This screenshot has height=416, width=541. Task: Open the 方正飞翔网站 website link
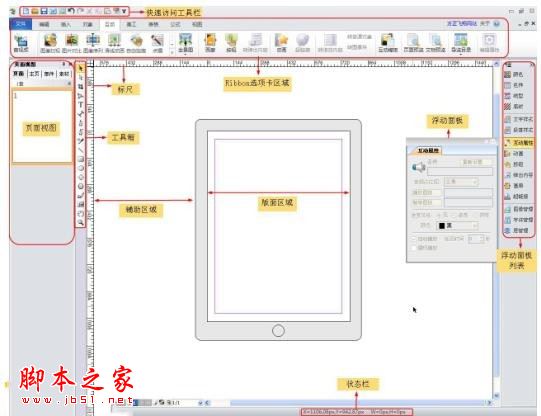tap(462, 24)
